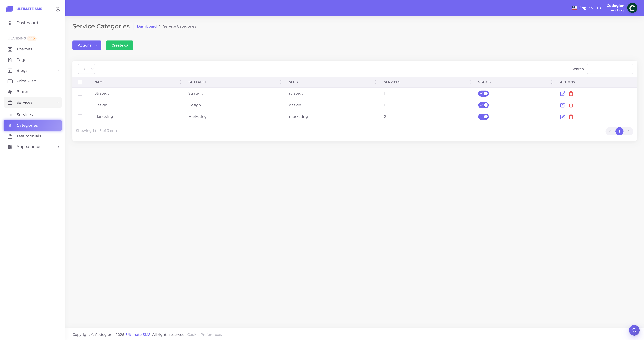Click the Dashboard home icon
The width and height of the screenshot is (644, 340).
(x=10, y=23)
